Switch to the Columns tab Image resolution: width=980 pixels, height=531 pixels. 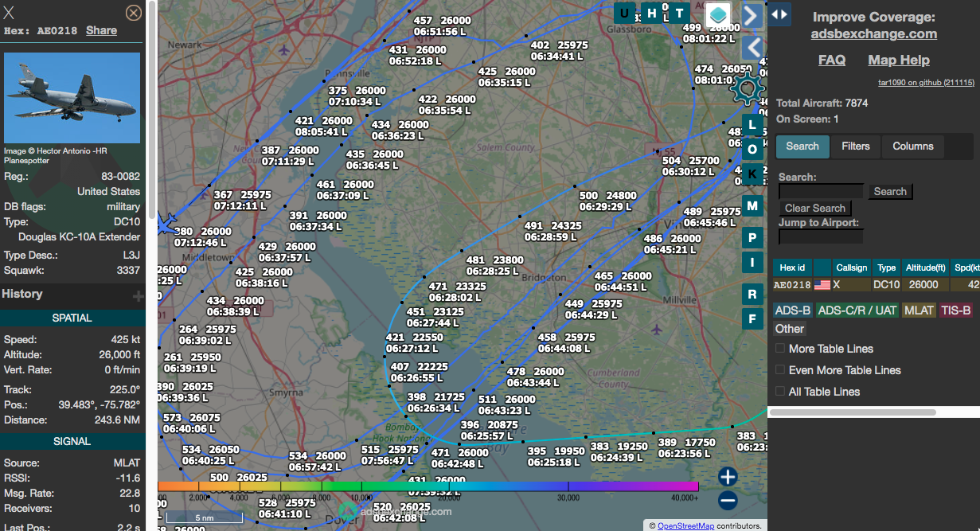pos(913,146)
